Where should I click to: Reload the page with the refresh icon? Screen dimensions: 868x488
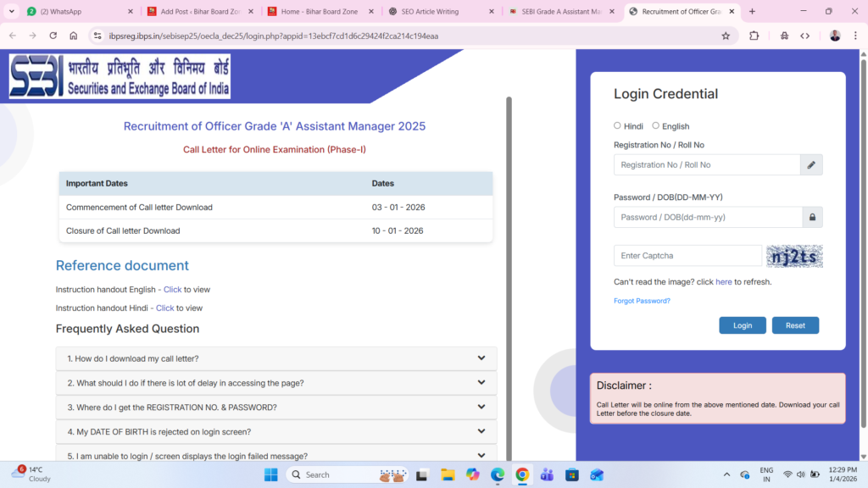tap(53, 36)
